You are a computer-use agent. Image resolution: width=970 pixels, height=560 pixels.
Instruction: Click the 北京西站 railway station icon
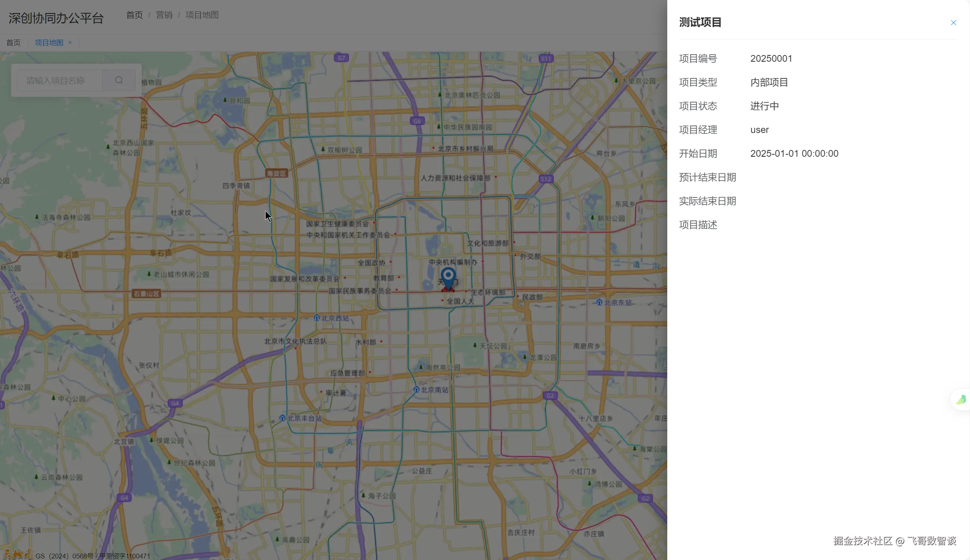pos(317,318)
